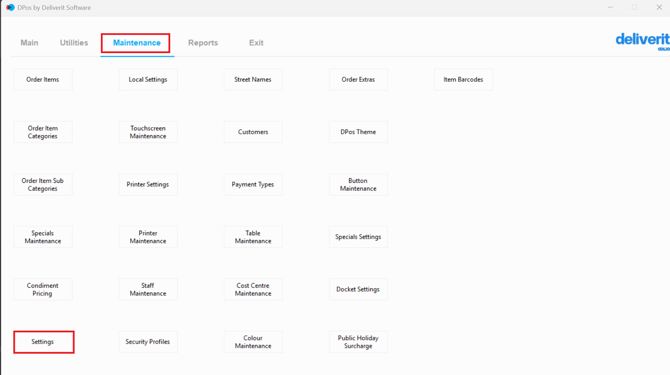Open the Customers screen
The width and height of the screenshot is (670, 375).
tap(253, 132)
